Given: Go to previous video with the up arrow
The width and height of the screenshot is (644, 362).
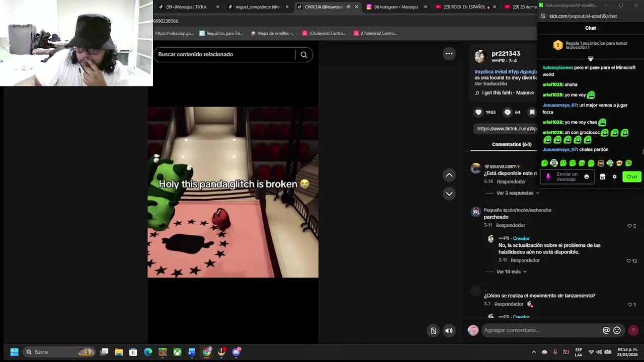Looking at the screenshot, I should 449,175.
